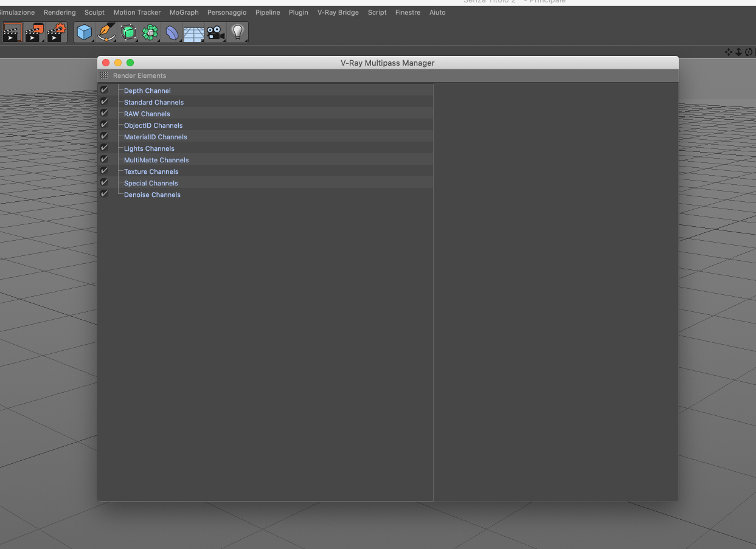Open the V-Ray Bridge menu
Screen dimensions: 756x549
pos(338,12)
